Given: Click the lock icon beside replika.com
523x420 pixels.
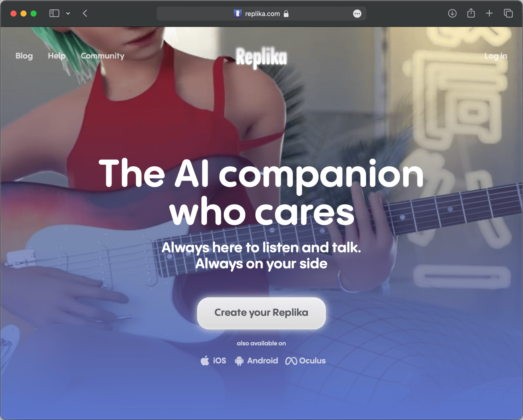Looking at the screenshot, I should (286, 14).
